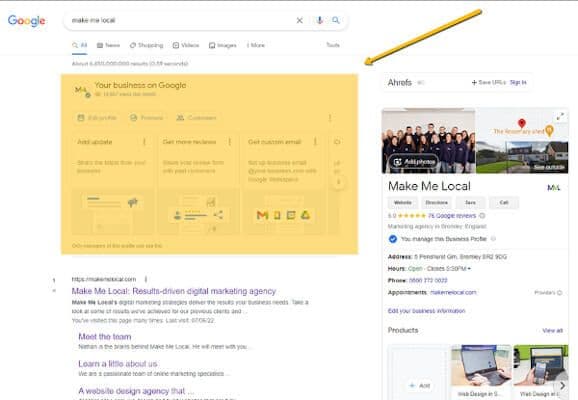578x400 pixels.
Task: Click the Google logo
Action: [x=27, y=21]
